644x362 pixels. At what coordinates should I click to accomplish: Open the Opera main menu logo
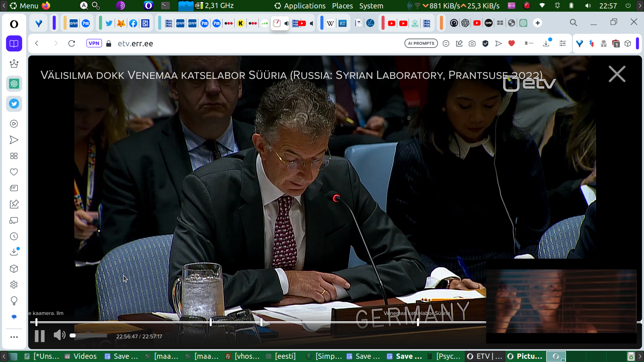14,24
